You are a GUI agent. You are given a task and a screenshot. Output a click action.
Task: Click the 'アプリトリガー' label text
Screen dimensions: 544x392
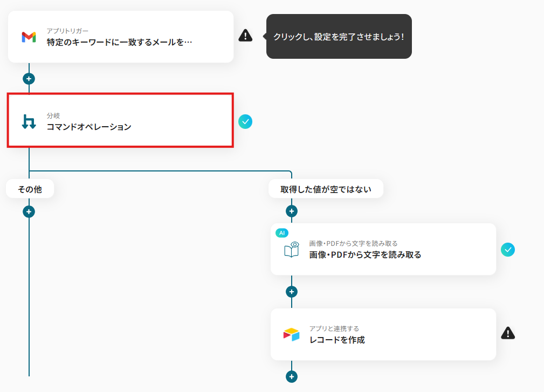coord(67,31)
